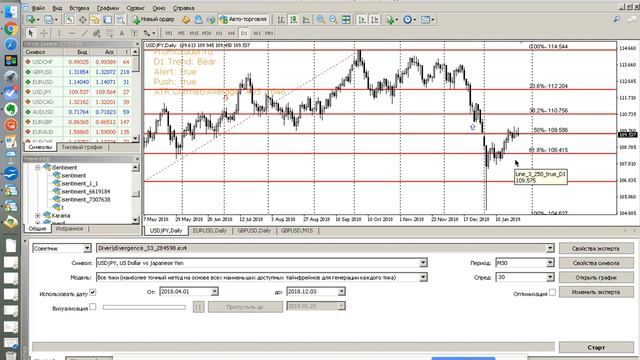Zoom in on the chart
640x360 pixels.
[321, 19]
